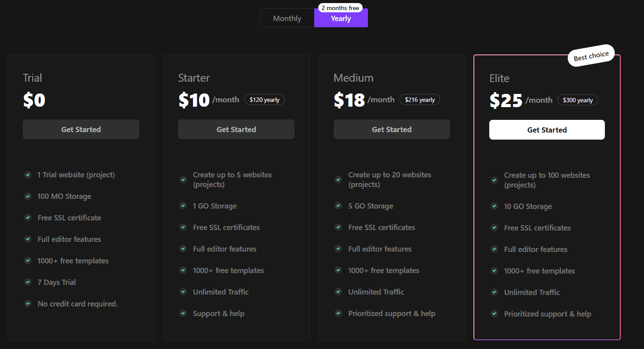
Task: Click the checkmark beside '1 Trial website (project)'
Action: tap(28, 175)
